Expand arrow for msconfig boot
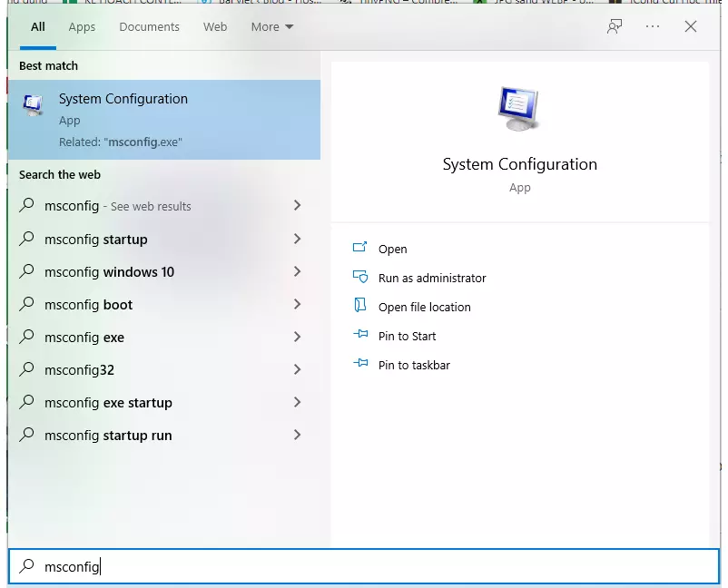Screen dimensions: 728x588 297,304
